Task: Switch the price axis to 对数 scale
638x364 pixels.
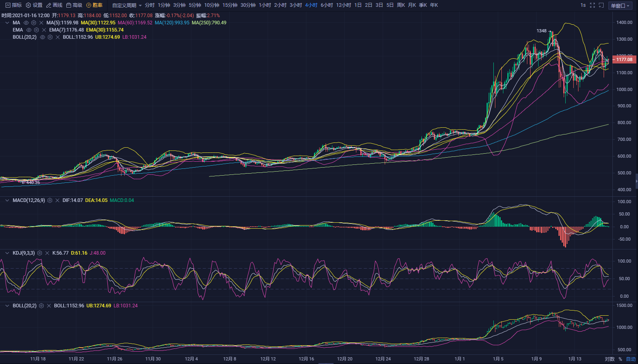Action: (x=609, y=359)
